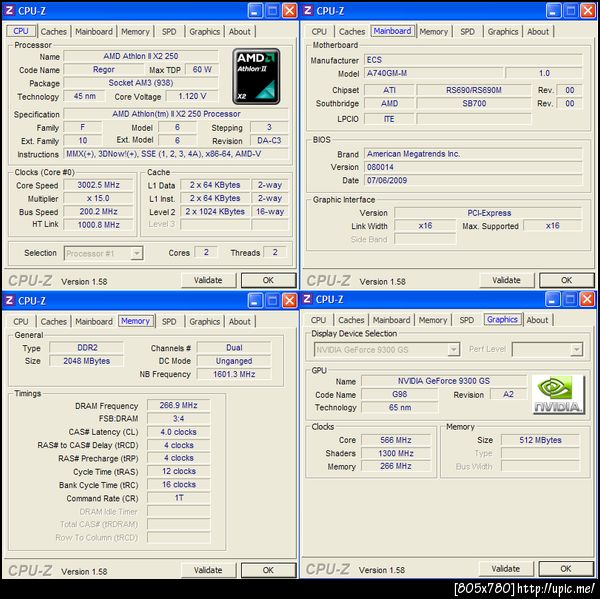The image size is (600, 599).
Task: Click the CPU-Z title icon in the Memory window
Action: [9, 300]
